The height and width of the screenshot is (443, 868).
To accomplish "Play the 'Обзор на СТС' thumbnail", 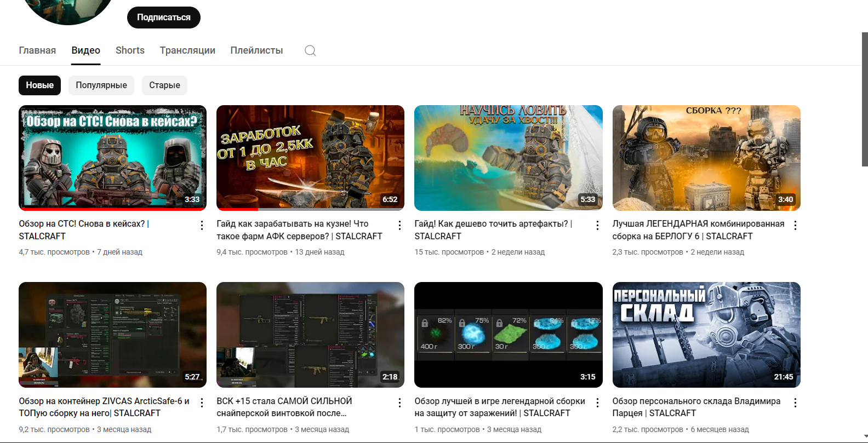I will [x=112, y=158].
